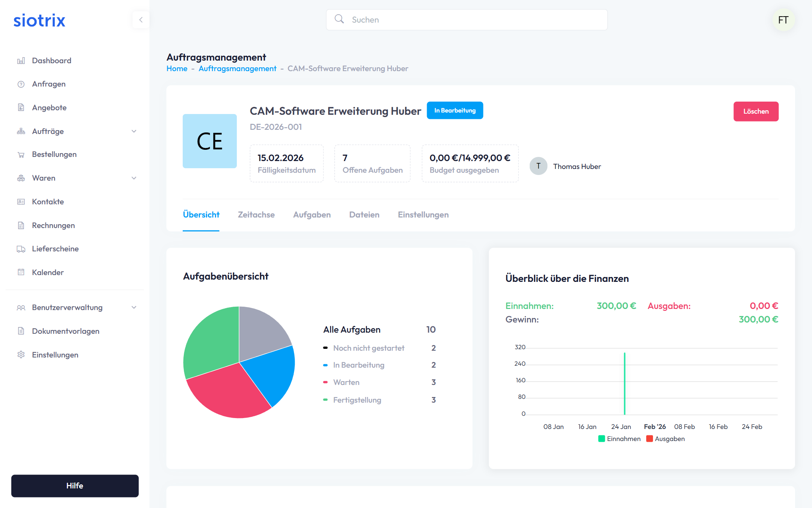Follow the Auftragsmanagement breadcrumb link
Screen dimensions: 812x508
click(x=237, y=68)
